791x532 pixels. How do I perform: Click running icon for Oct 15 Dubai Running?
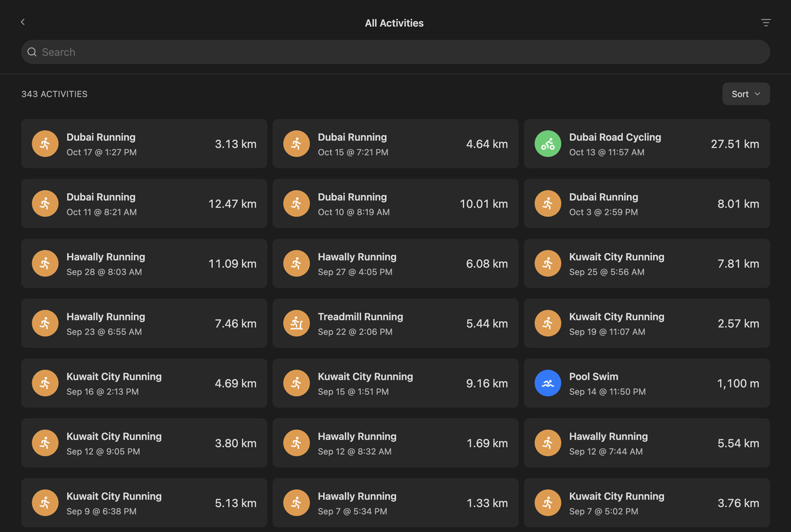tap(297, 144)
